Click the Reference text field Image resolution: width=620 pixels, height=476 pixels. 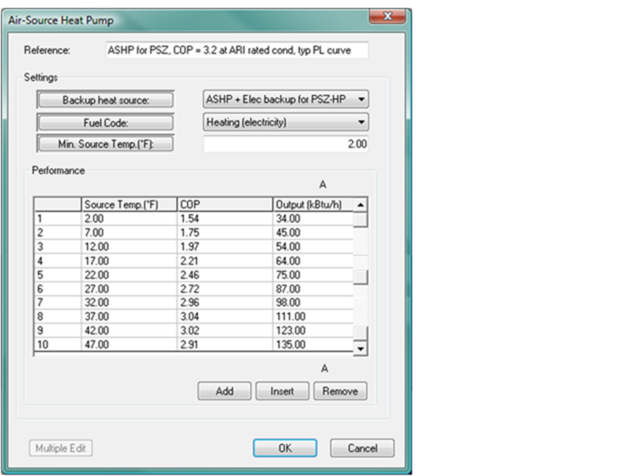[236, 50]
